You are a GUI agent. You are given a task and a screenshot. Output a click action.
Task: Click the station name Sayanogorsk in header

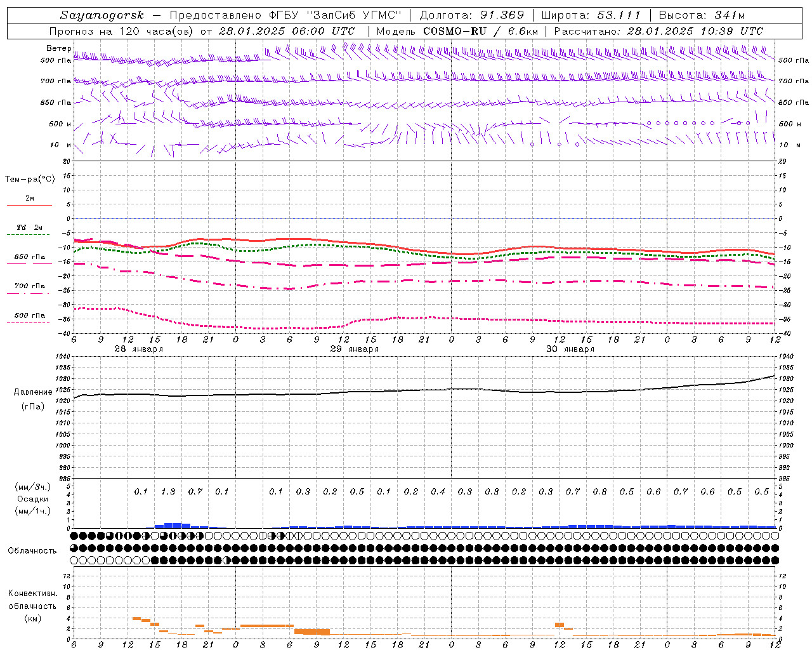(x=102, y=15)
